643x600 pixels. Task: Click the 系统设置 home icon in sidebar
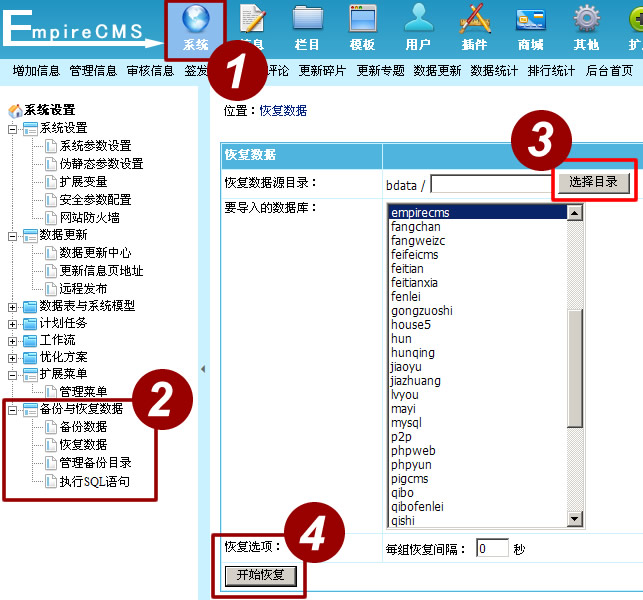(15, 110)
